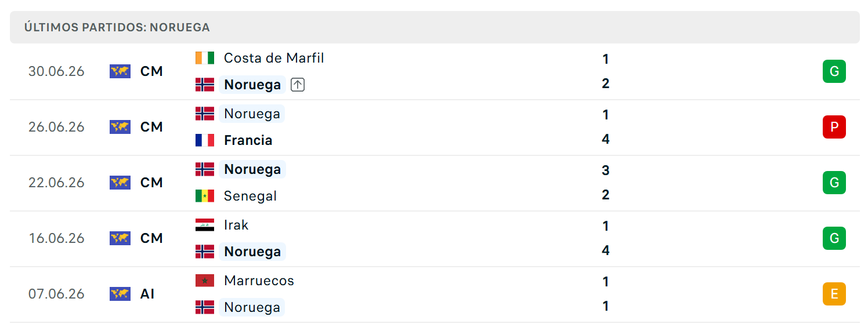The image size is (868, 331).
Task: Click the green G badge for Senegal match
Action: pyautogui.click(x=834, y=183)
